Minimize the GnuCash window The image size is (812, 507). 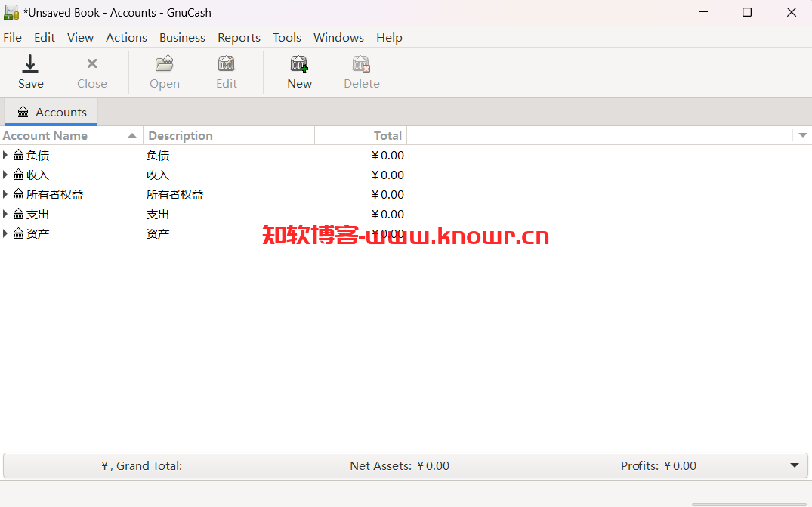pyautogui.click(x=702, y=12)
